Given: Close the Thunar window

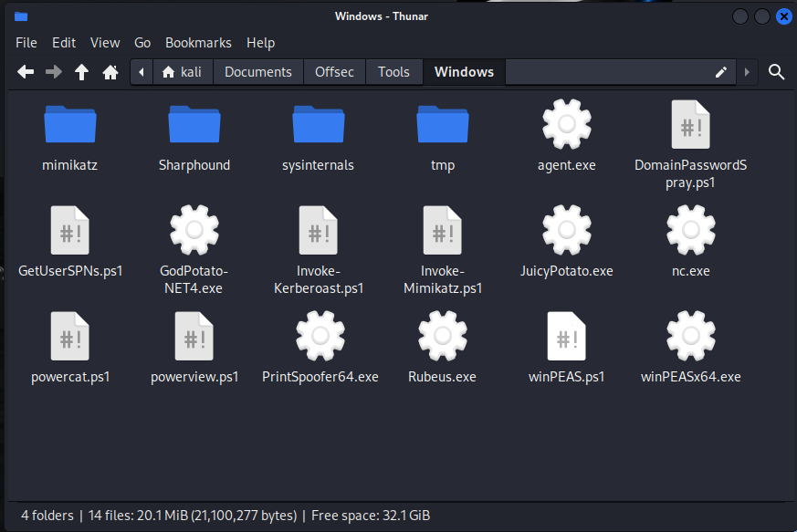Looking at the screenshot, I should coord(784,16).
